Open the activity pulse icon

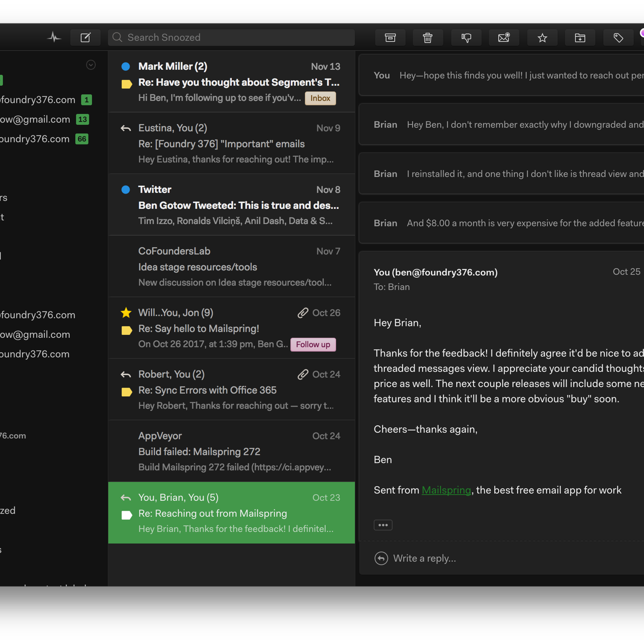pos(54,37)
